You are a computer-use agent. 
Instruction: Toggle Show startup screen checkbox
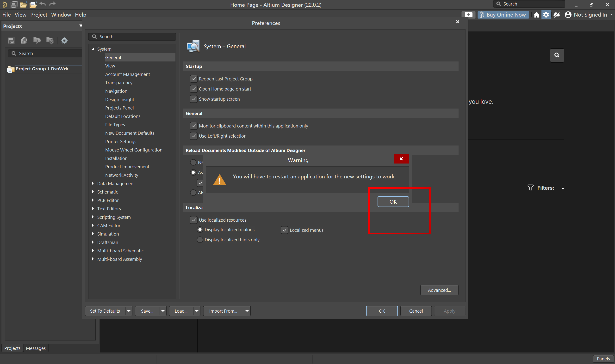click(x=193, y=99)
